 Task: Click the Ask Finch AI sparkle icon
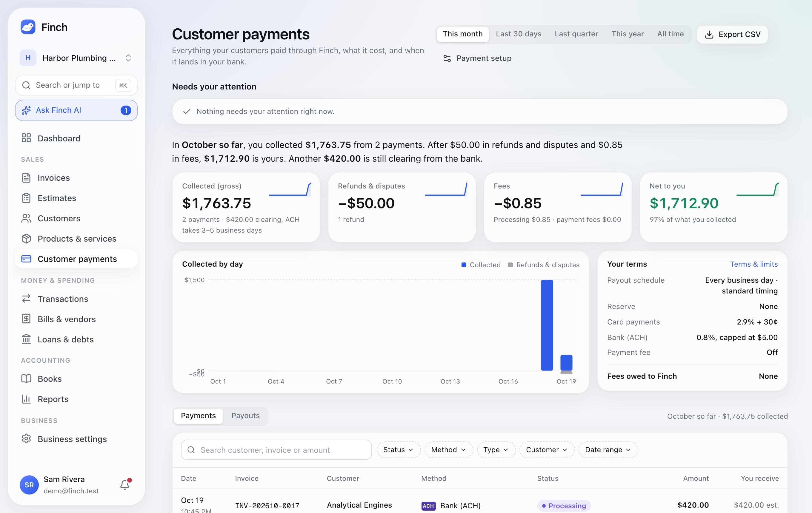pos(26,110)
